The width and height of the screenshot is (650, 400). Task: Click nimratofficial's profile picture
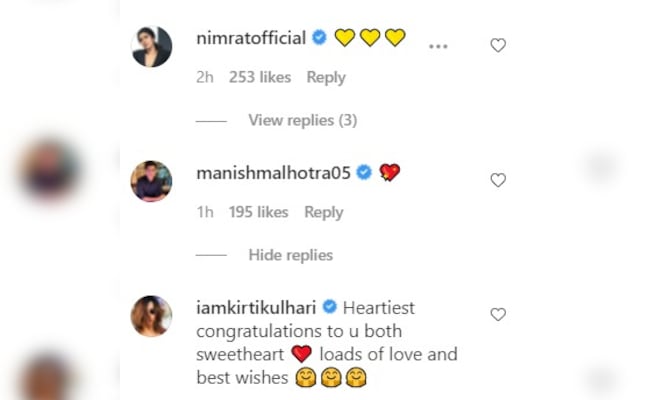[152, 46]
